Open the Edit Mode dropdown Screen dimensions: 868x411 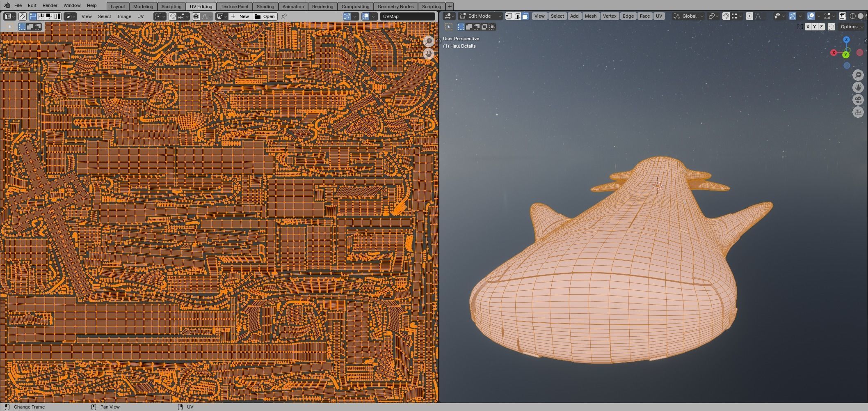(480, 16)
